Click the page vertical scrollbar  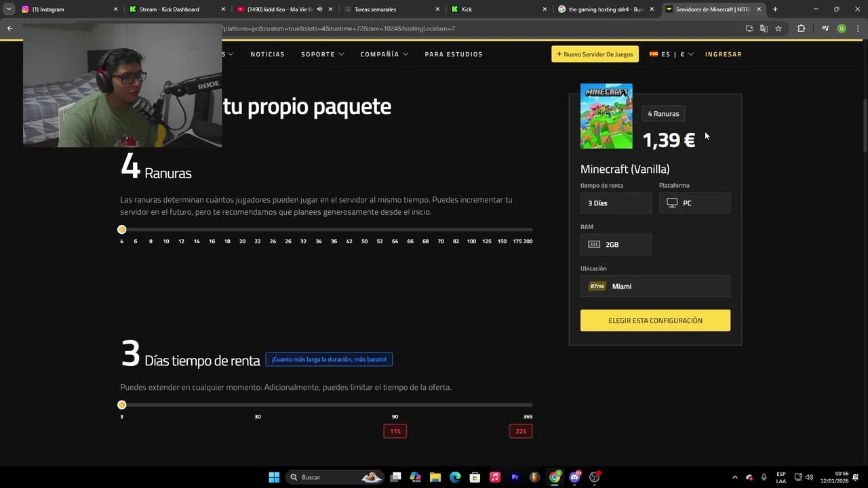(865, 125)
